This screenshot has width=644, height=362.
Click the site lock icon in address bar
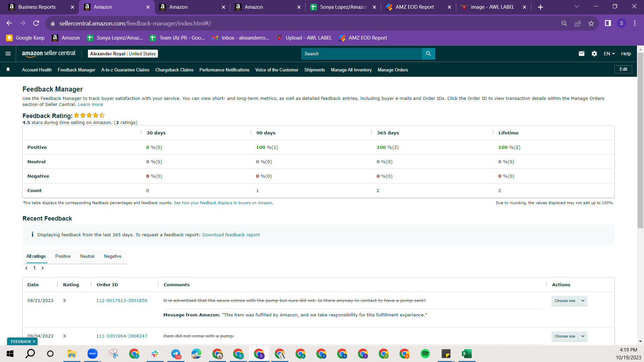pos(53,23)
